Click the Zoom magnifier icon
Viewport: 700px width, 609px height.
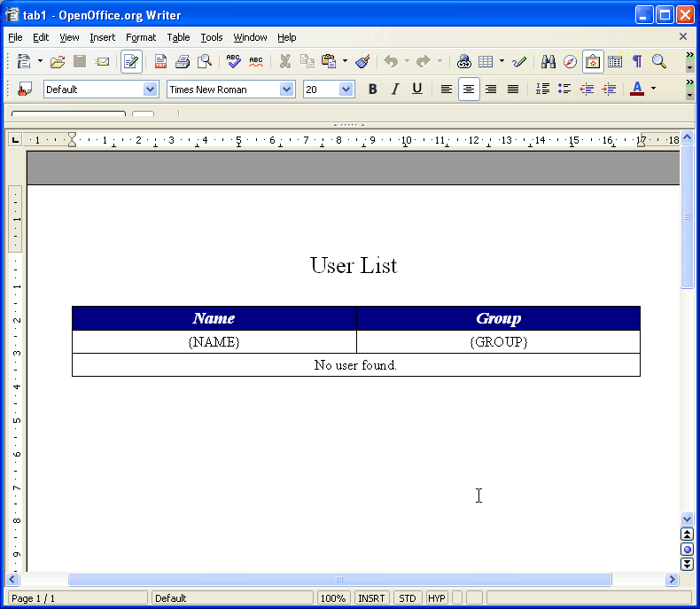[x=659, y=61]
